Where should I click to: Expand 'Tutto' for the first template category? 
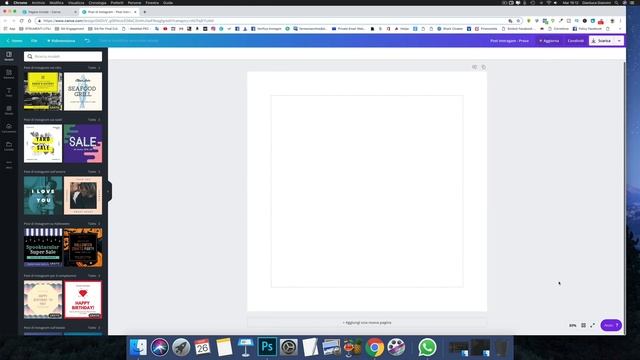pyautogui.click(x=94, y=68)
